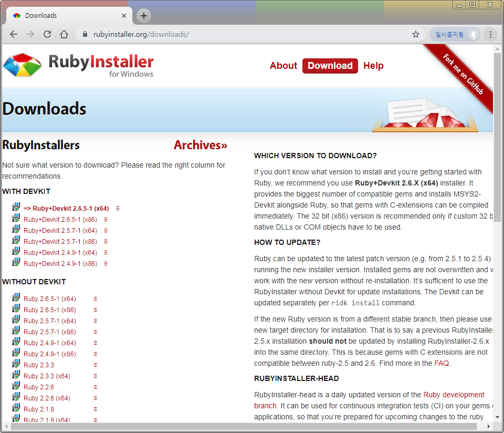The height and width of the screenshot is (433, 504).
Task: Open the FAQ link
Action: click(442, 363)
